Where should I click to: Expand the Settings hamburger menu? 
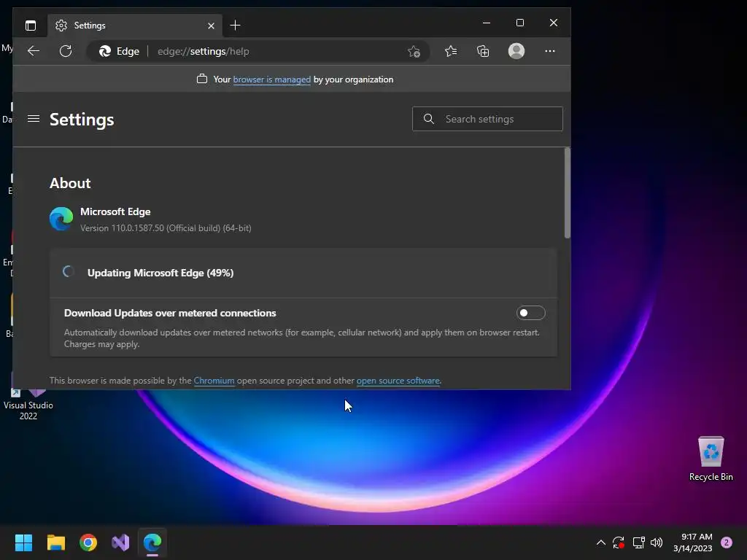point(34,119)
